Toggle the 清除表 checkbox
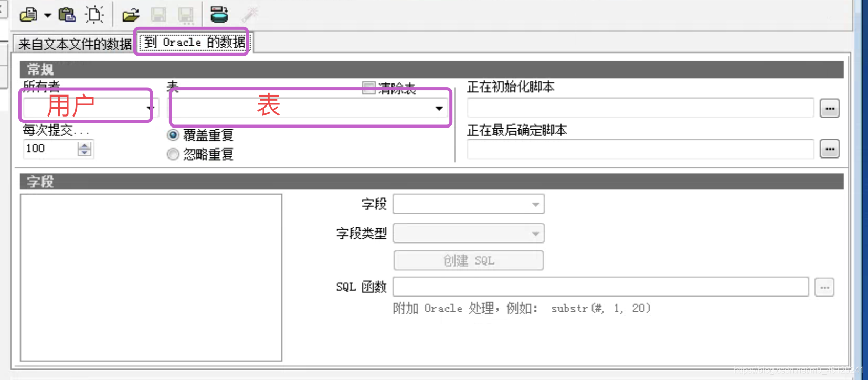Screen dimensions: 868x380 tap(369, 88)
